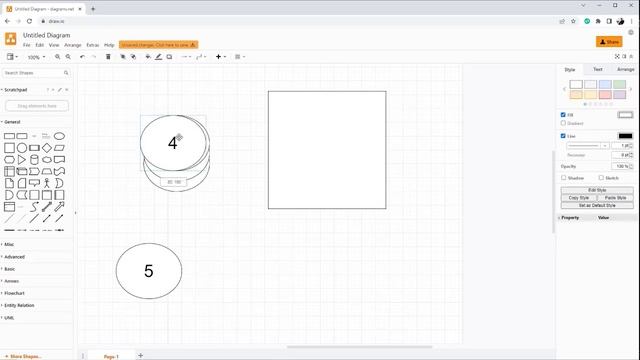Click the Edit Style button
Viewport: 640px width, 360px height.
pos(597,190)
